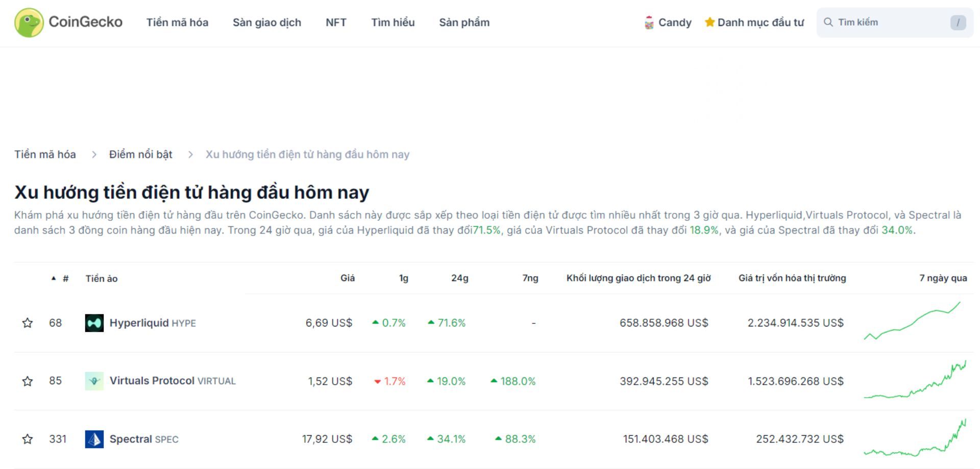Toggle the watchlist star for Hyperliquid

coord(27,322)
